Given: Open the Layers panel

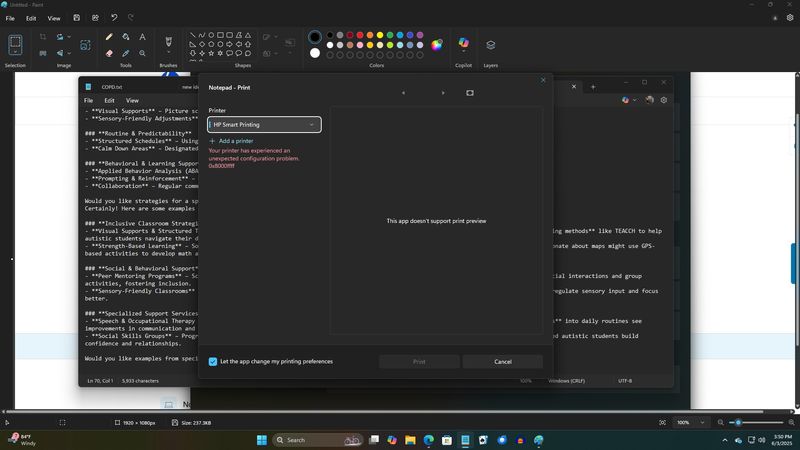Looking at the screenshot, I should 490,45.
